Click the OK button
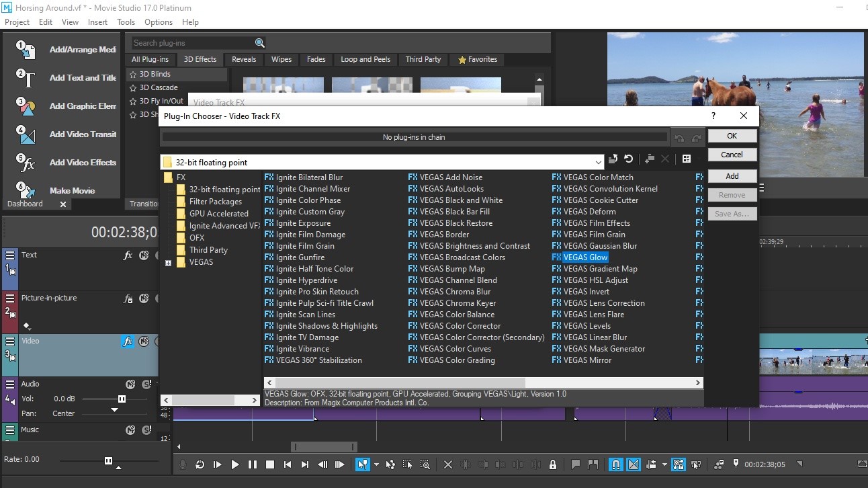868x488 pixels. [x=732, y=136]
